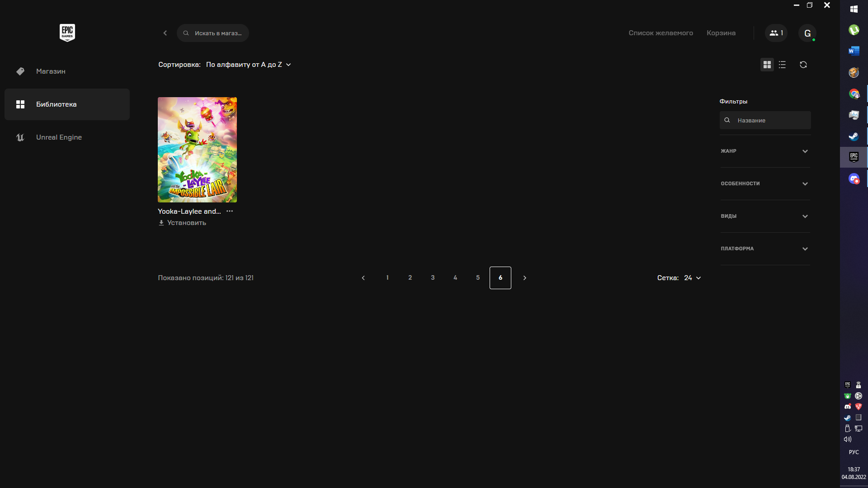Refresh the library with reload icon
The image size is (868, 488).
click(803, 65)
